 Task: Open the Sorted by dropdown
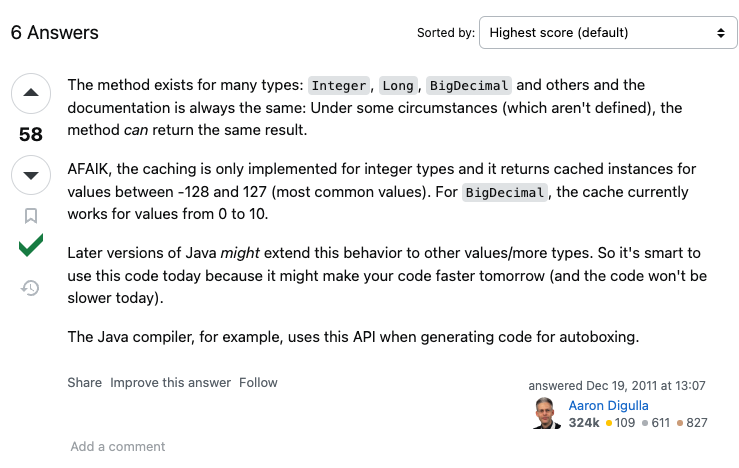click(x=608, y=33)
